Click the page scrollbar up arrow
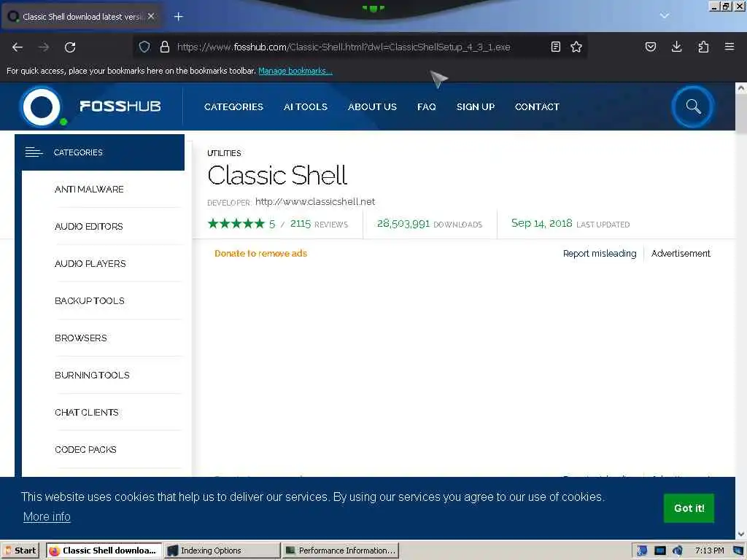The width and height of the screenshot is (747, 560). coord(741,88)
